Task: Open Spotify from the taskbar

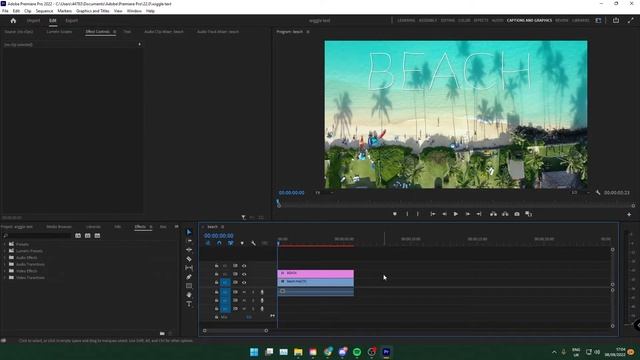Action: click(x=357, y=352)
